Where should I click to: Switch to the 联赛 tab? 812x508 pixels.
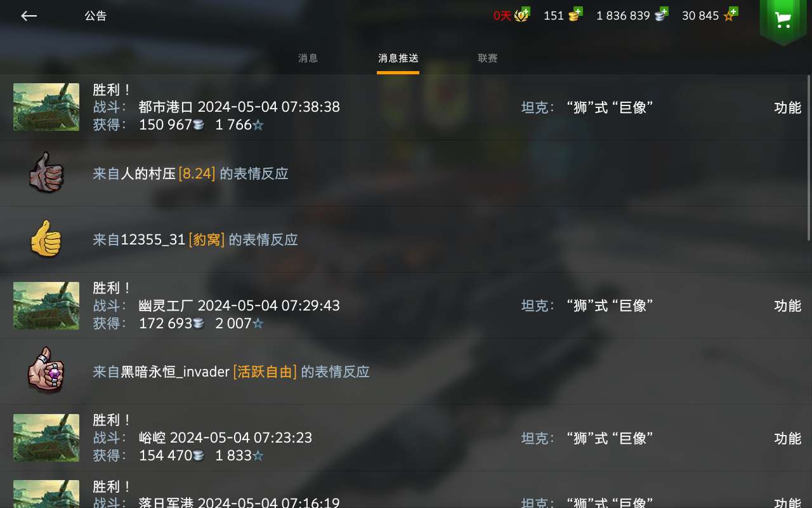pyautogui.click(x=488, y=58)
